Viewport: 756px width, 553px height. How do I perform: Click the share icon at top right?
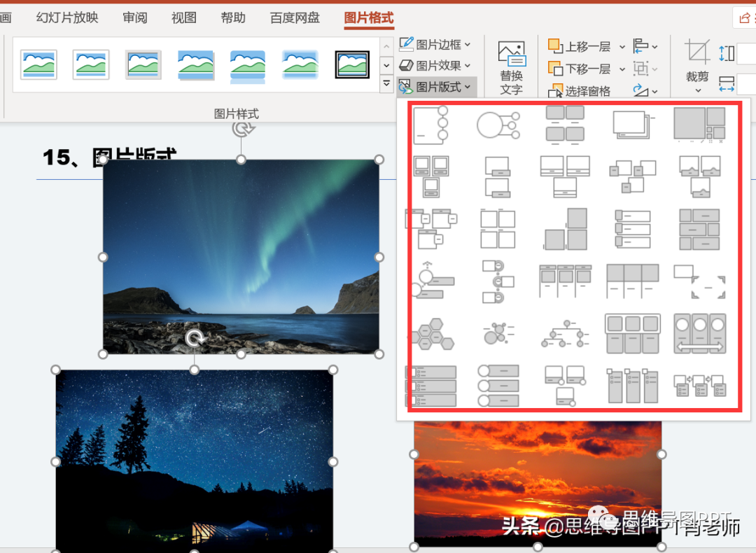coord(744,18)
